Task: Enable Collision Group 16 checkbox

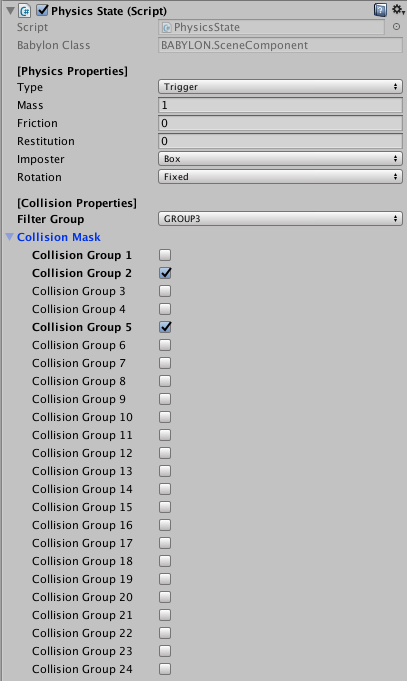Action: [165, 525]
